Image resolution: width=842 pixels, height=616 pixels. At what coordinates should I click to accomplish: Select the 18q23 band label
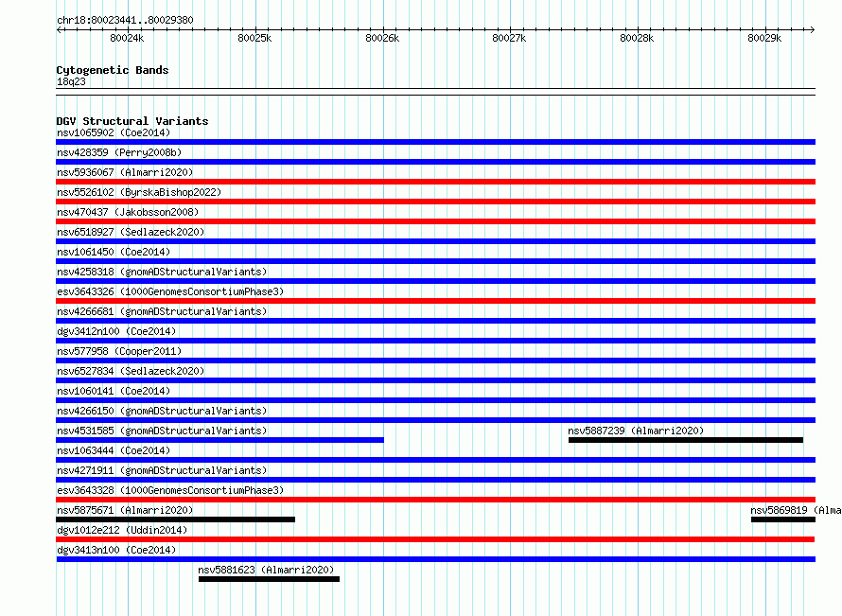click(71, 81)
